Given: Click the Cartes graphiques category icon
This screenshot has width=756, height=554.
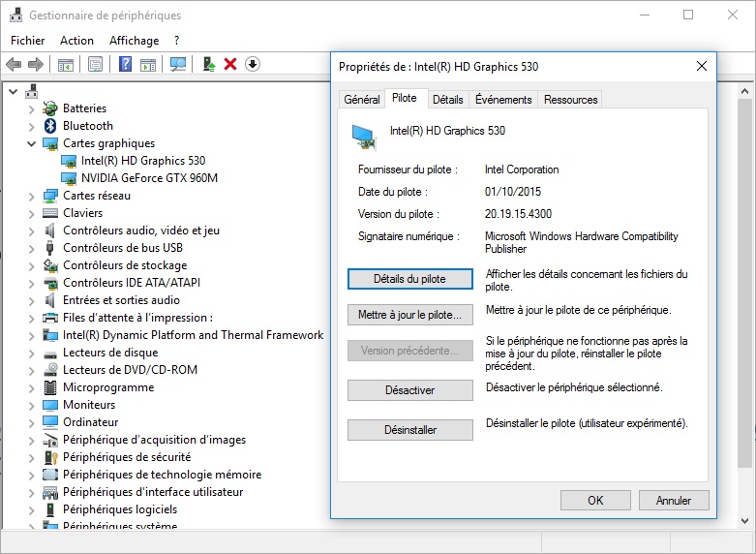Looking at the screenshot, I should pos(50,143).
